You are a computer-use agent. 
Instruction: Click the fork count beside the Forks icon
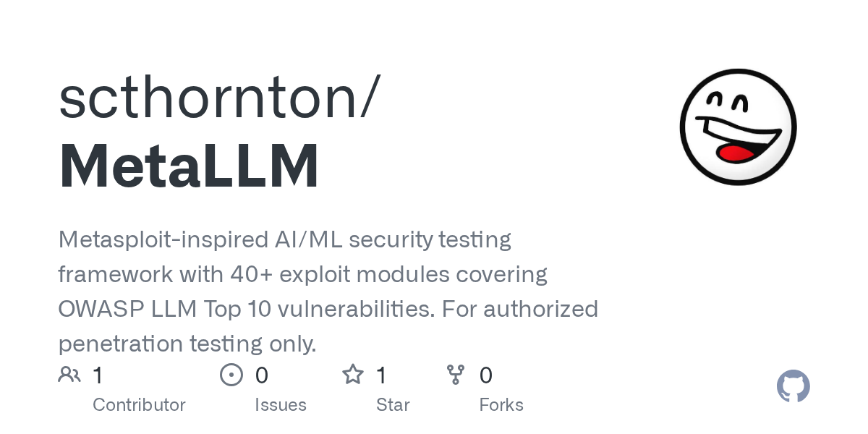(x=486, y=375)
